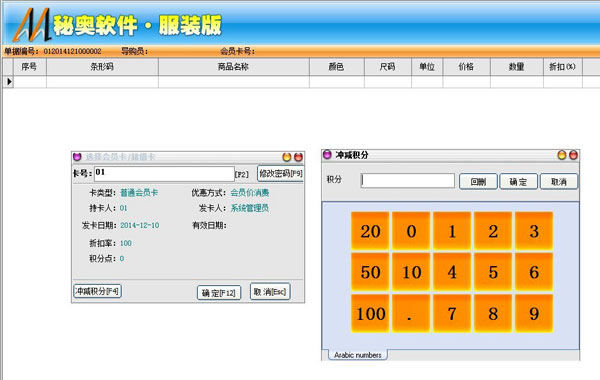Viewport: 600px width, 380px height.
Task: Focus the 积分 input field
Action: [408, 180]
